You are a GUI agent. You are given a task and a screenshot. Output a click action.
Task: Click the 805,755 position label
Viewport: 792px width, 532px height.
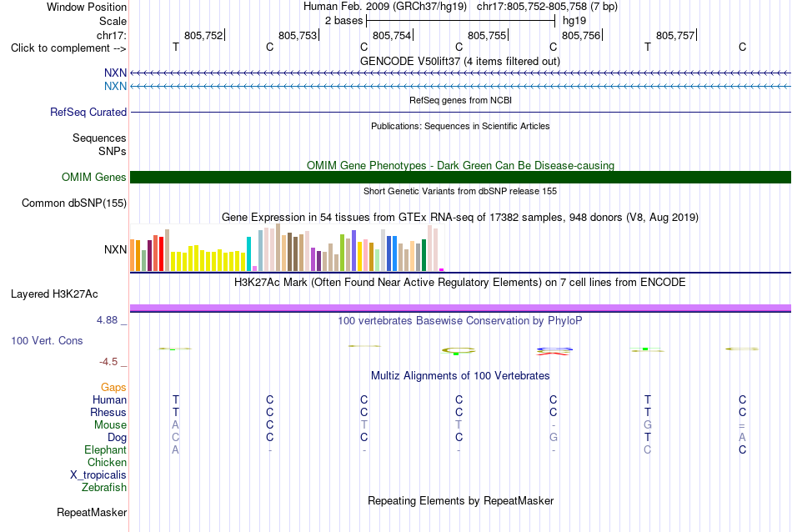pyautogui.click(x=487, y=35)
